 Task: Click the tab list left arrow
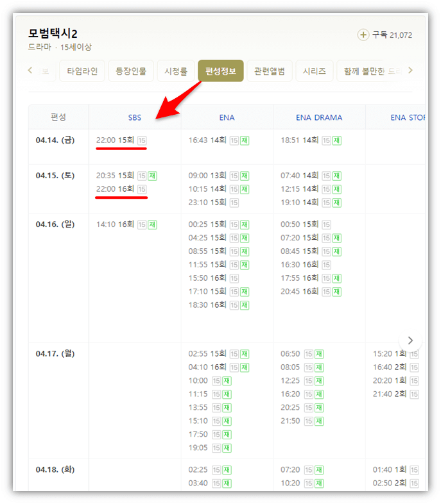[30, 70]
